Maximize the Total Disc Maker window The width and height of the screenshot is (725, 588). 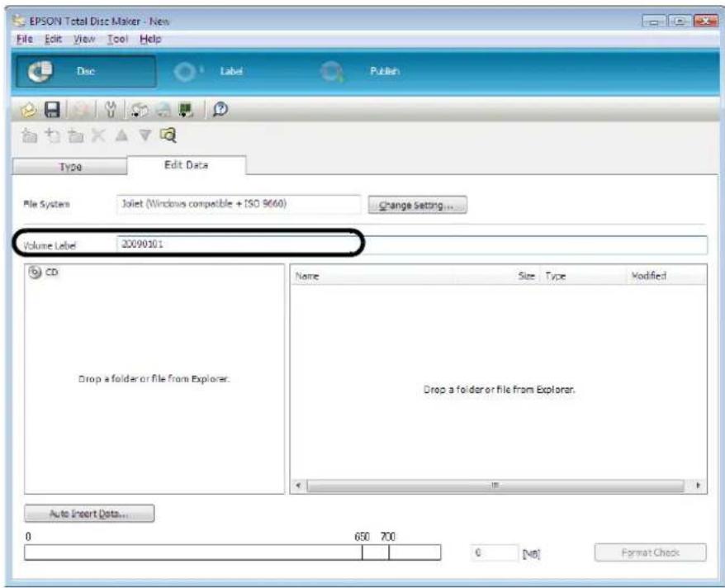click(x=680, y=21)
